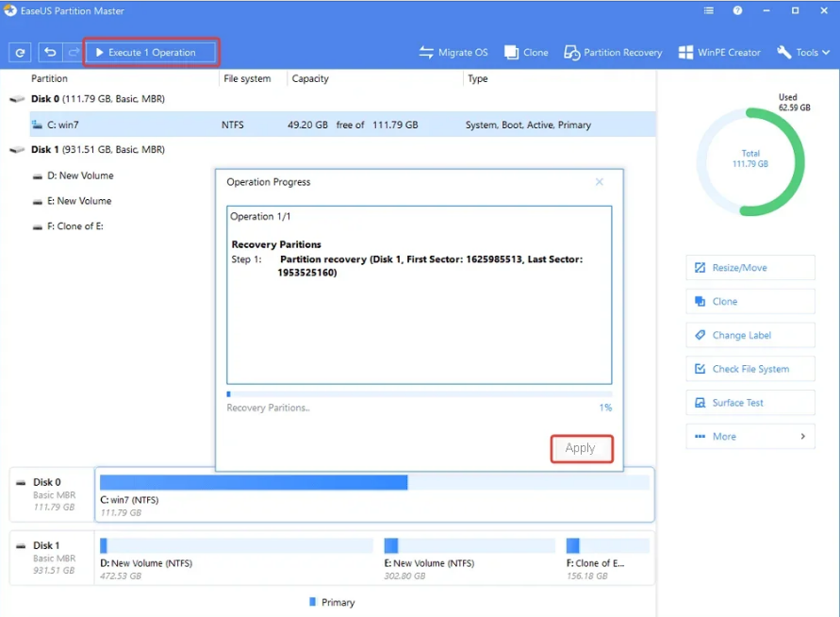Select F: Clone of E block in disk map
Image resolution: width=840 pixels, height=617 pixels.
[607, 553]
